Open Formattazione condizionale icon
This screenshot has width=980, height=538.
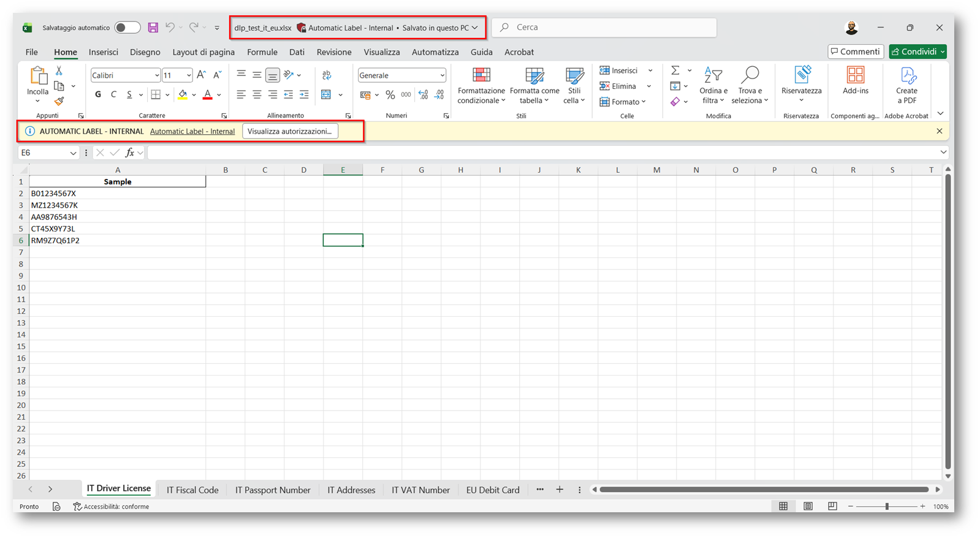pyautogui.click(x=481, y=76)
